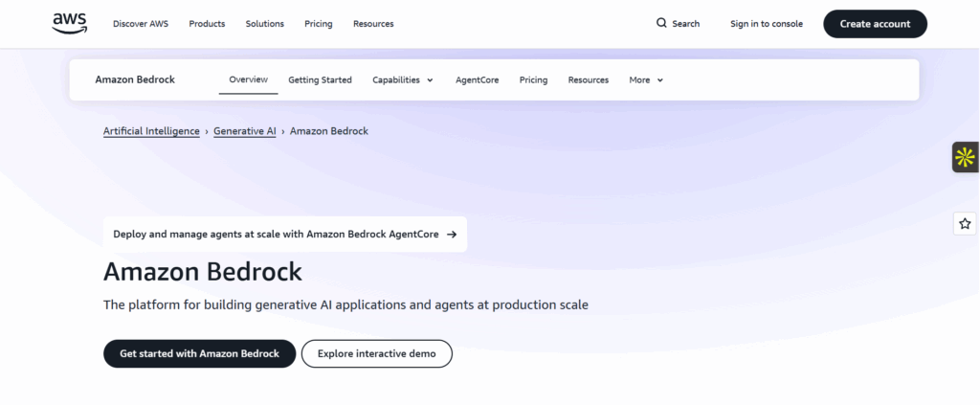Click the search magnifier icon
Screen dimensions: 980x405
pos(661,23)
